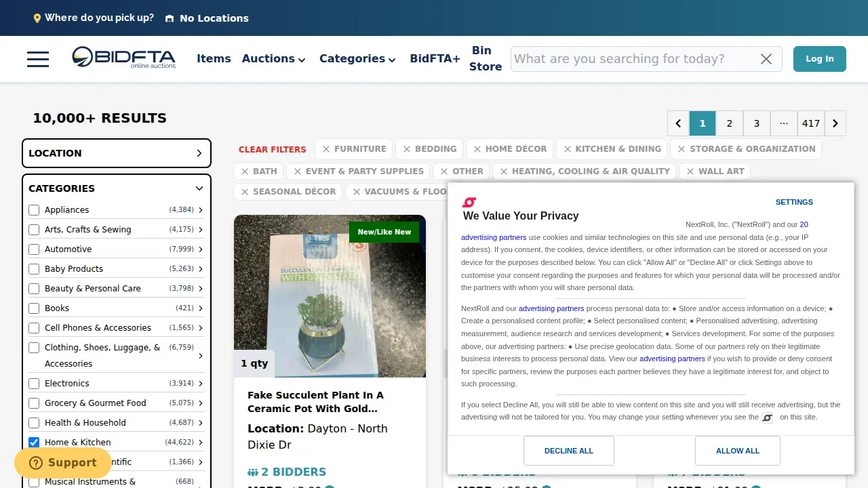Open the BidFTA+ nav link
The height and width of the screenshot is (488, 868).
(435, 59)
